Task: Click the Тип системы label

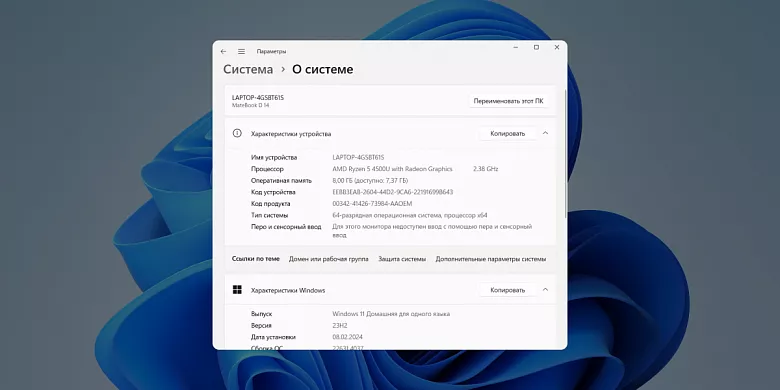Action: click(270, 215)
